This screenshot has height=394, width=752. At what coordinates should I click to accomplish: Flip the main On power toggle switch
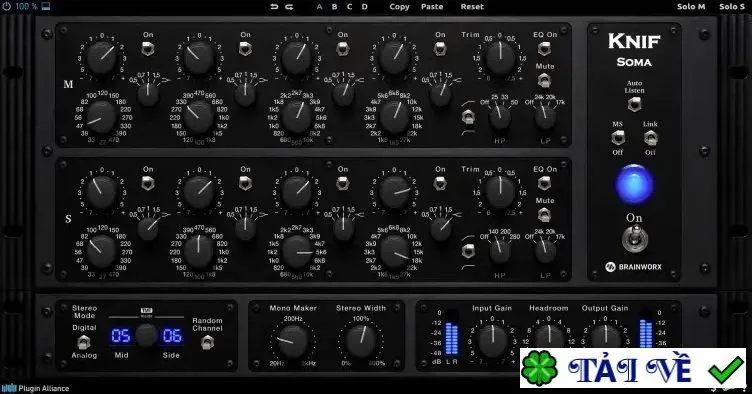tap(634, 239)
